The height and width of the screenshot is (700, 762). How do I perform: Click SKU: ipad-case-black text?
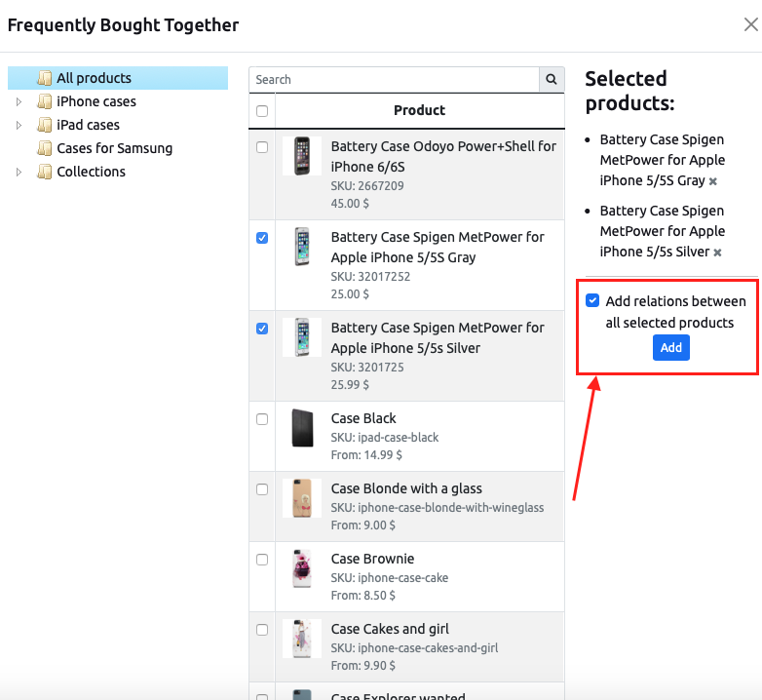(x=384, y=438)
